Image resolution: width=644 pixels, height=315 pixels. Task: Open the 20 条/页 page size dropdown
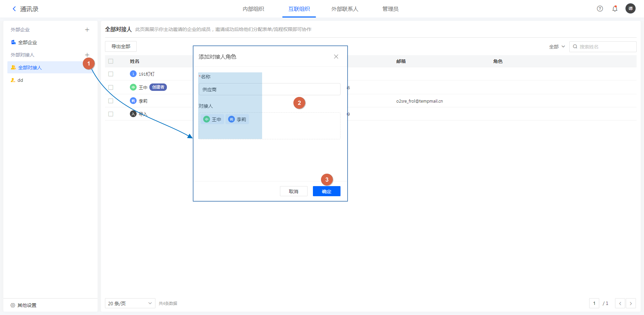point(130,303)
